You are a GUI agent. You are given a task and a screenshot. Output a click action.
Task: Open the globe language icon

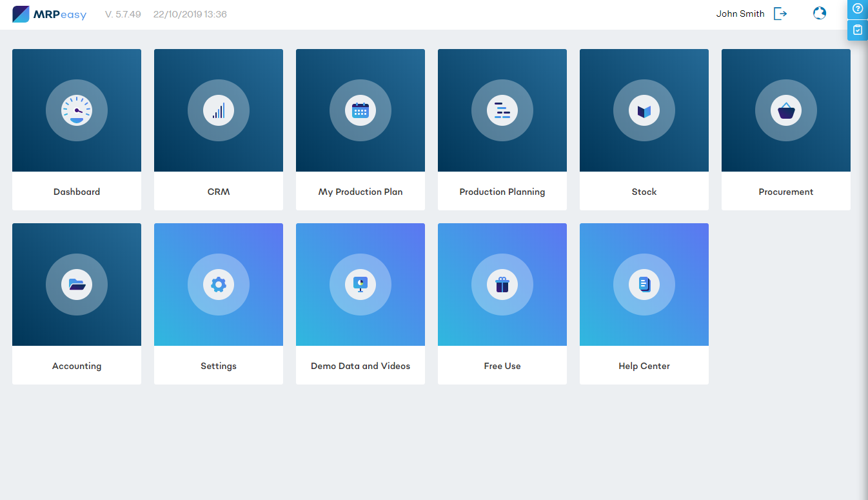point(820,13)
